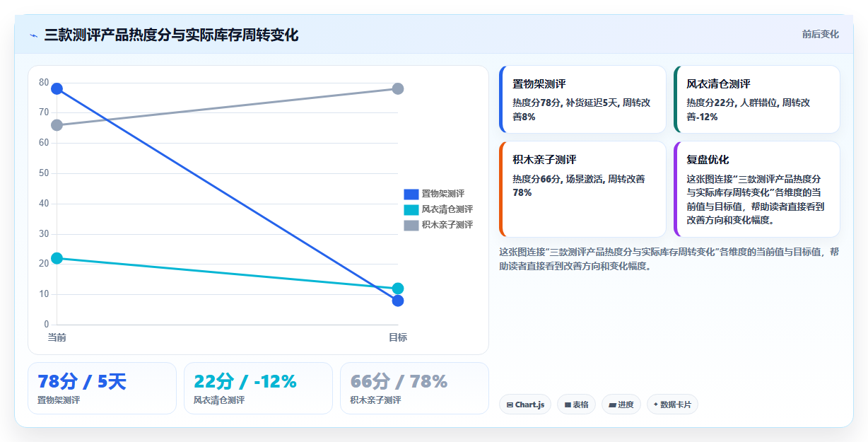Image resolution: width=868 pixels, height=442 pixels.
Task: Select the 78分 / 5天 stat card
Action: pyautogui.click(x=102, y=388)
